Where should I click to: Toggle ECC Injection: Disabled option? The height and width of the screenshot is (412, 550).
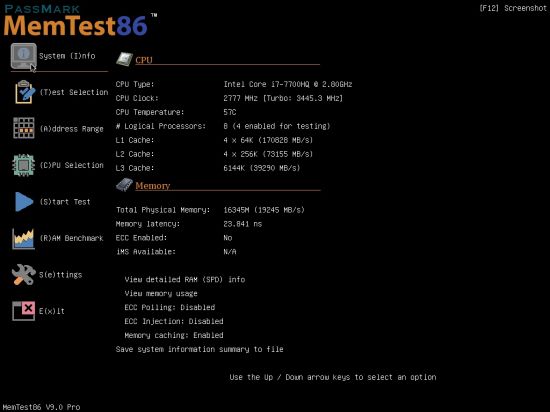point(174,322)
